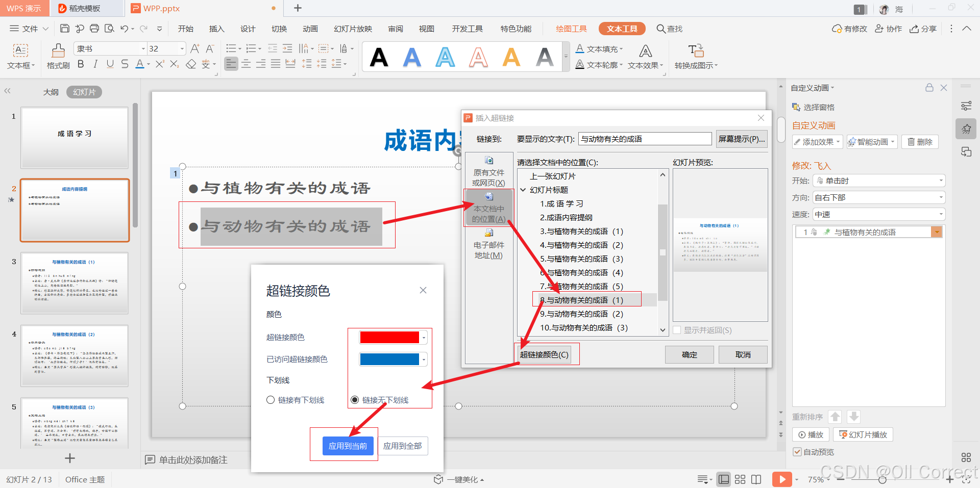Click the Convert to Diagram (转换成图示) icon
This screenshot has height=488, width=980.
pyautogui.click(x=696, y=50)
